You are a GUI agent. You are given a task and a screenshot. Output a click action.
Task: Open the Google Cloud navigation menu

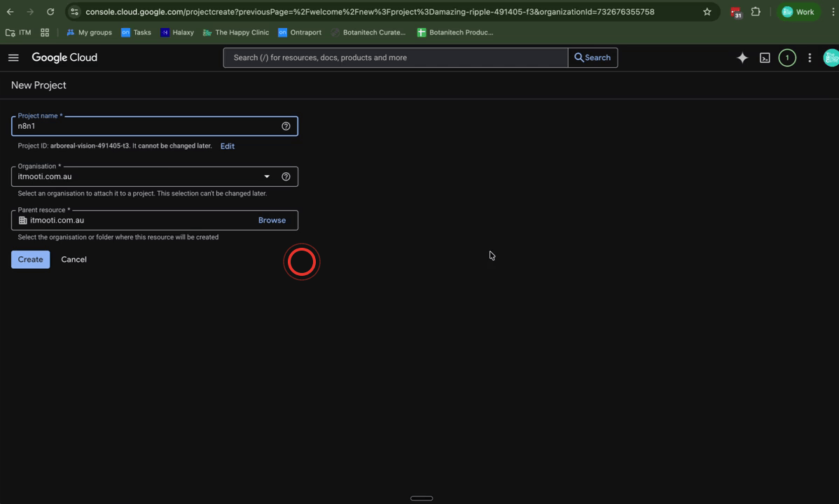click(x=13, y=57)
